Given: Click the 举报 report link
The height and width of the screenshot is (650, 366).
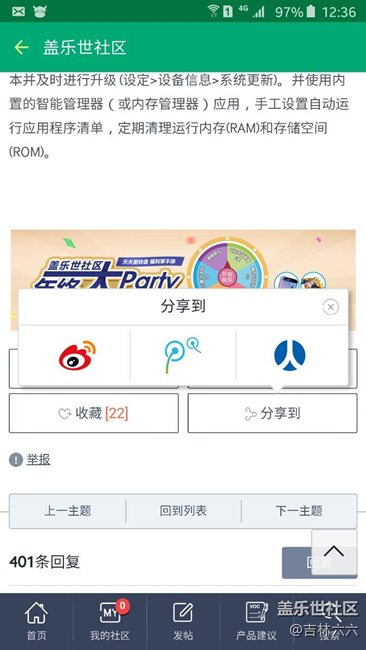Looking at the screenshot, I should 38,459.
